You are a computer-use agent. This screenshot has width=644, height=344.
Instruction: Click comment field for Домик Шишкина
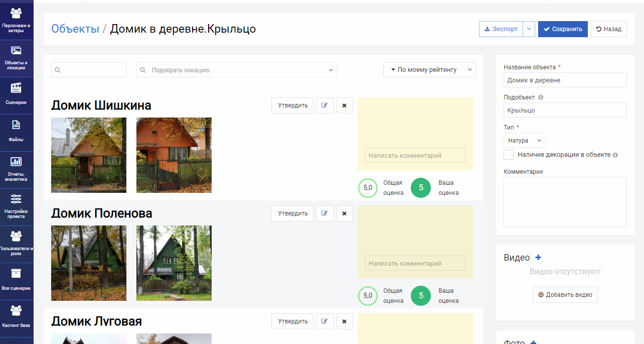coord(415,155)
